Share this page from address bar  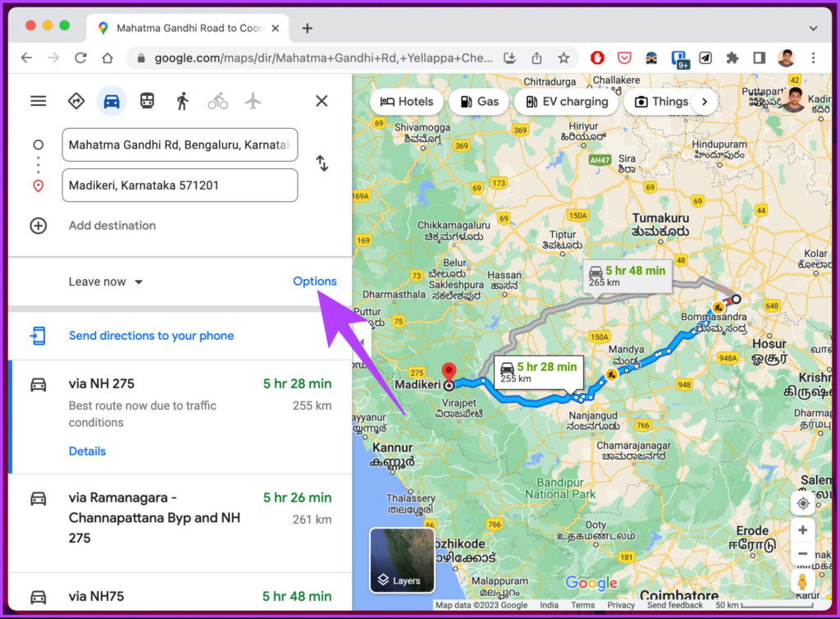(x=536, y=58)
